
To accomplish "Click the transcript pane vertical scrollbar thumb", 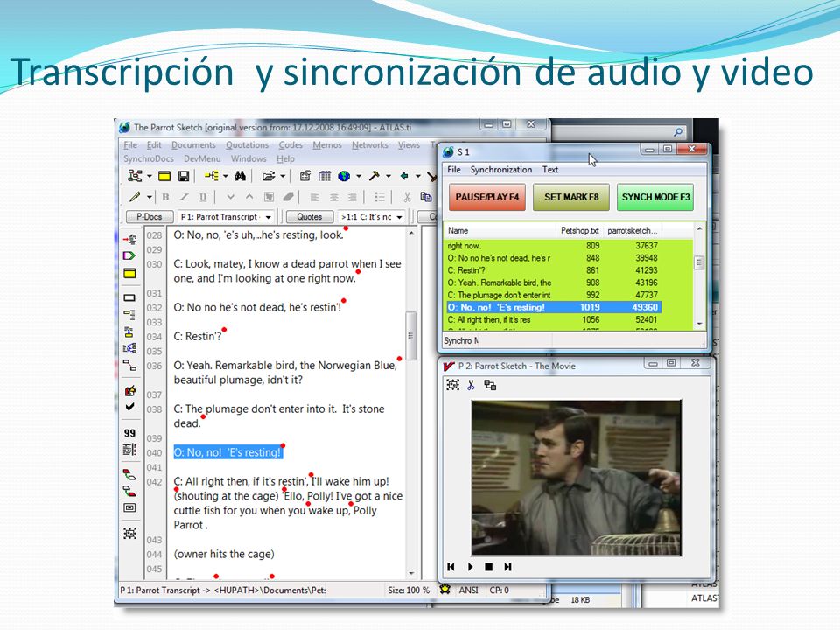I will (411, 335).
